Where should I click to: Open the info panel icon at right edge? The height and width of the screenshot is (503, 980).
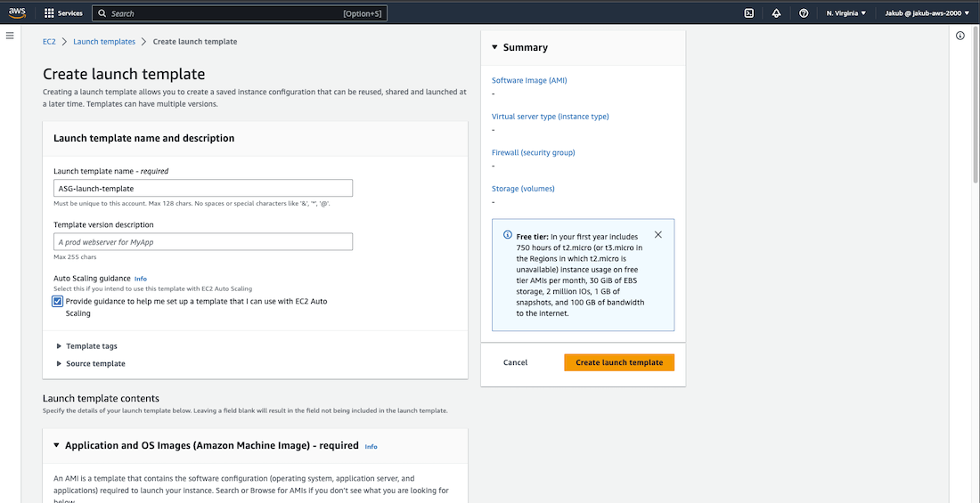coord(960,36)
